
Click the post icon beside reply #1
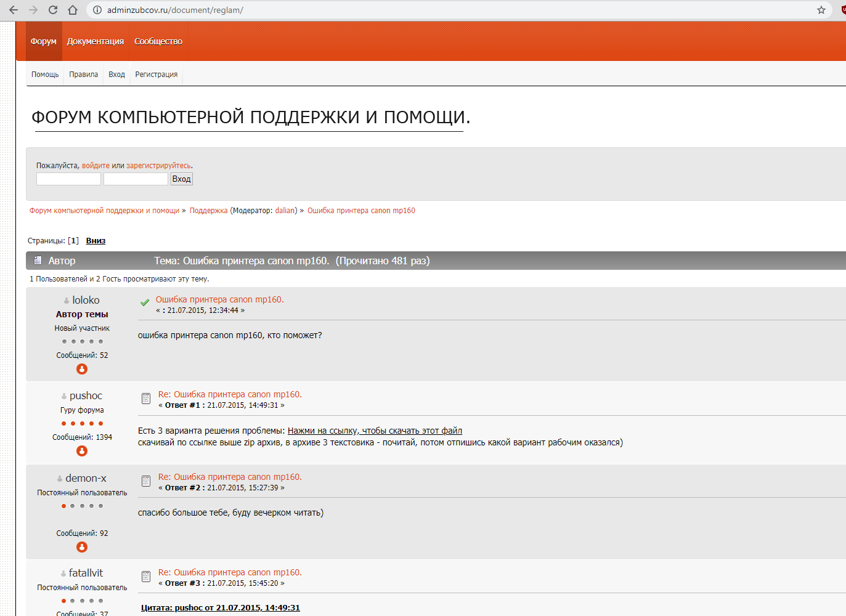click(x=146, y=399)
